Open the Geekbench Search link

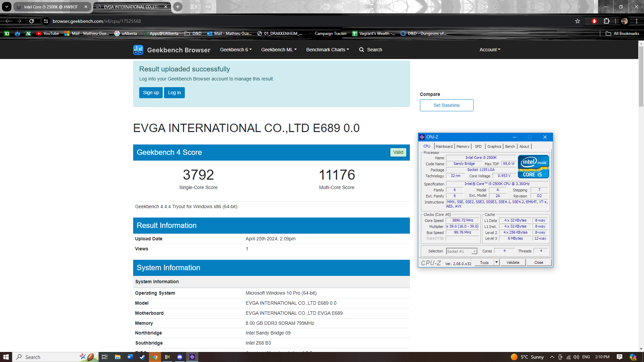point(371,50)
